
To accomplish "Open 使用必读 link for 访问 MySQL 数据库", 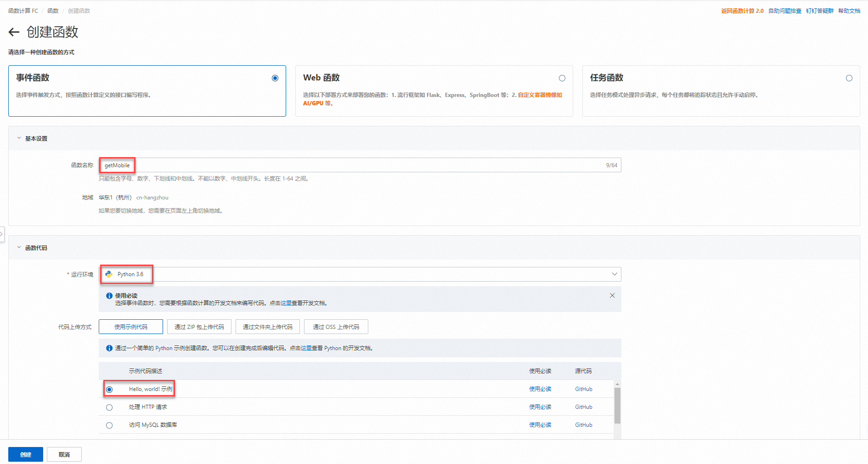I will pyautogui.click(x=540, y=425).
